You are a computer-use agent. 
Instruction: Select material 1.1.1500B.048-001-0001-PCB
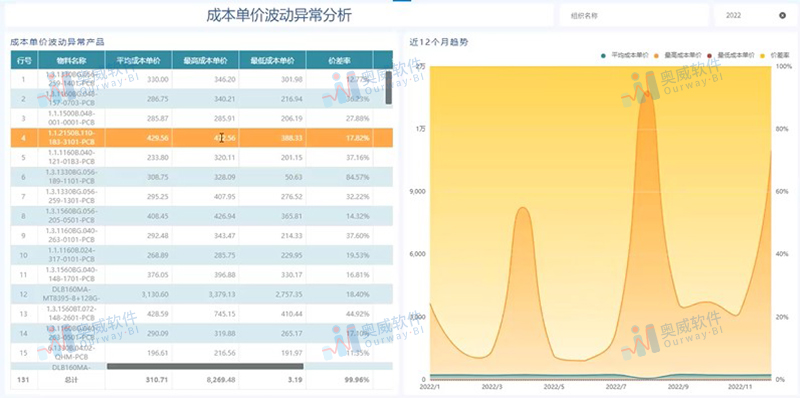tap(71, 118)
